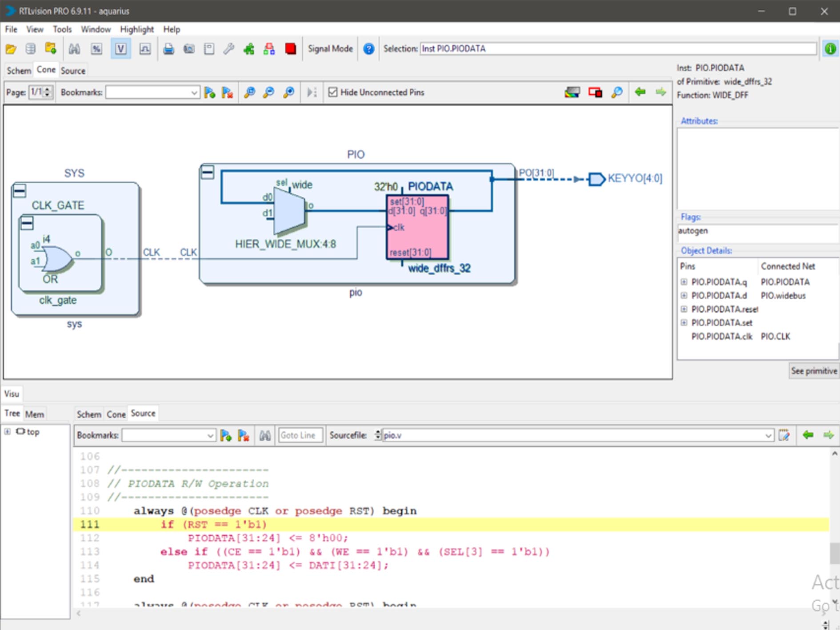Viewport: 840px width, 630px height.
Task: Open the Sourcefile pio.v dropdown
Action: click(x=768, y=436)
